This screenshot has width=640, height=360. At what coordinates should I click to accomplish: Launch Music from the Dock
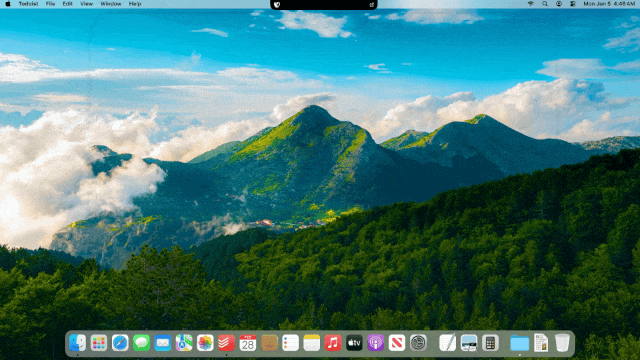333,343
